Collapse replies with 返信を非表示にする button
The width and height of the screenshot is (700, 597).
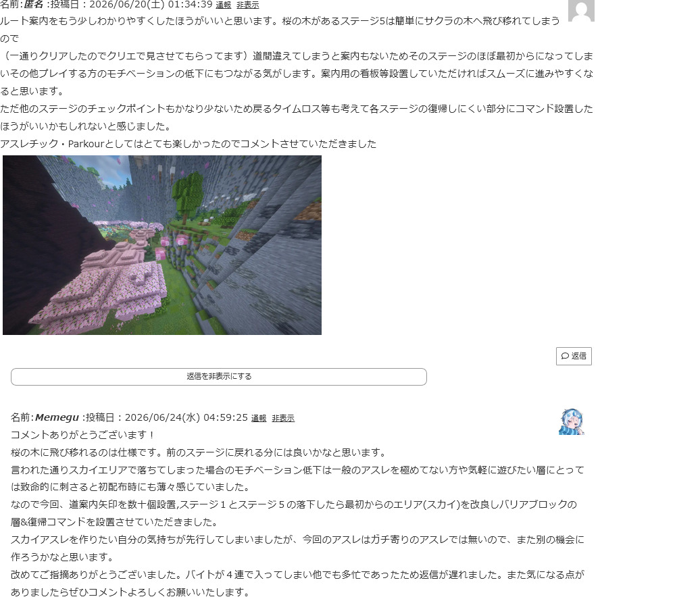(x=219, y=377)
